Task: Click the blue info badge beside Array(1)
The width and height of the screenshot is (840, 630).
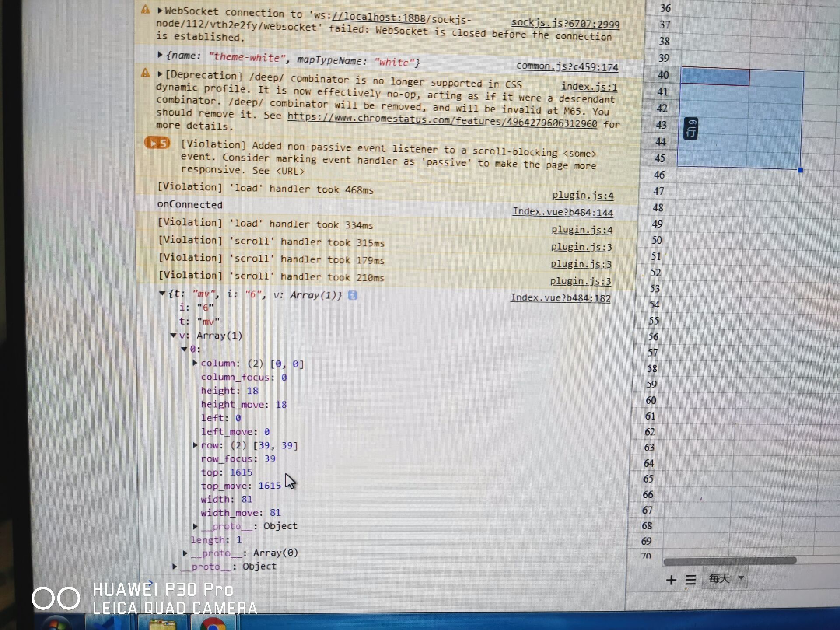Action: 352,295
